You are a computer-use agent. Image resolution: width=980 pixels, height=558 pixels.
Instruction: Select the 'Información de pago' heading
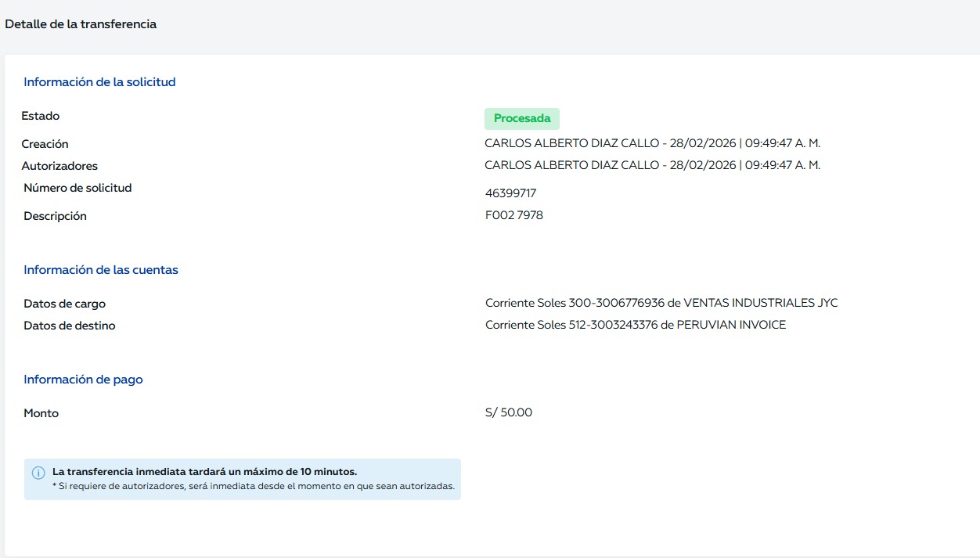[83, 380]
